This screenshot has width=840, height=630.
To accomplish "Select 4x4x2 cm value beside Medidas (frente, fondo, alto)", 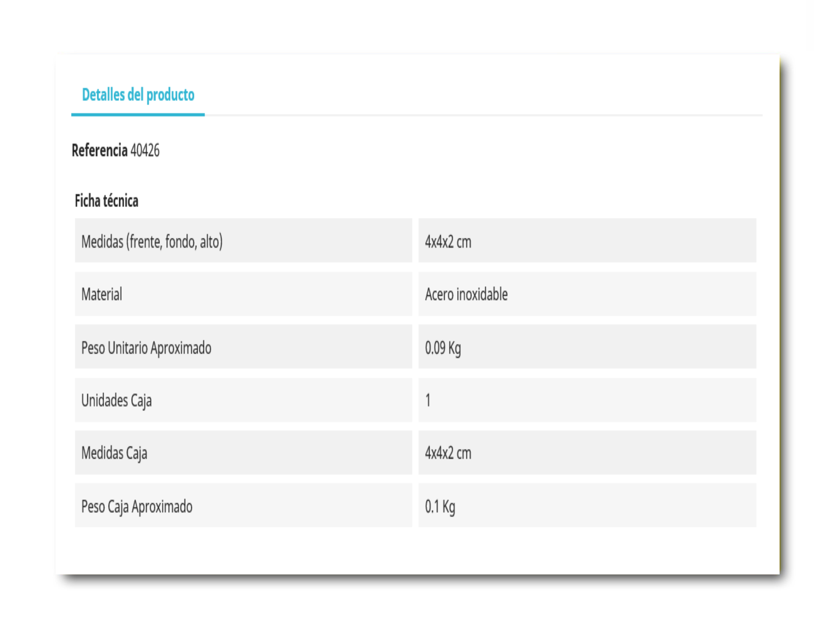I will pos(448,242).
